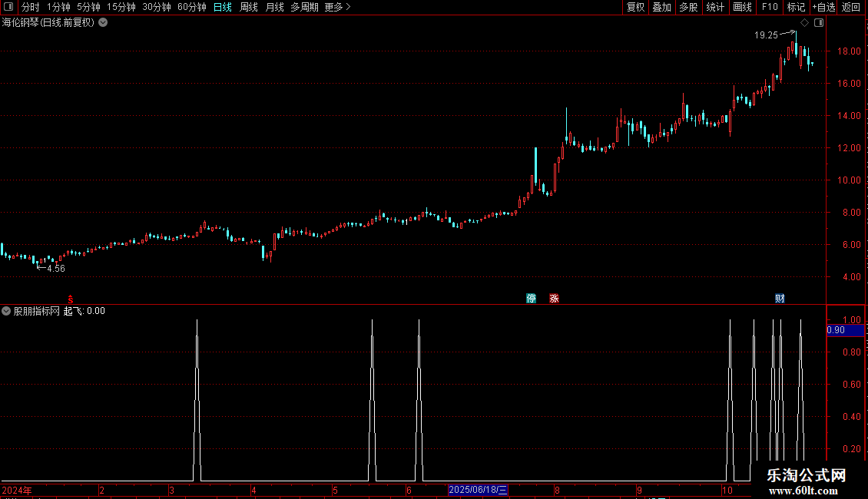868x499 pixels.
Task: Click the 4.56 low price label
Action: [x=56, y=269]
